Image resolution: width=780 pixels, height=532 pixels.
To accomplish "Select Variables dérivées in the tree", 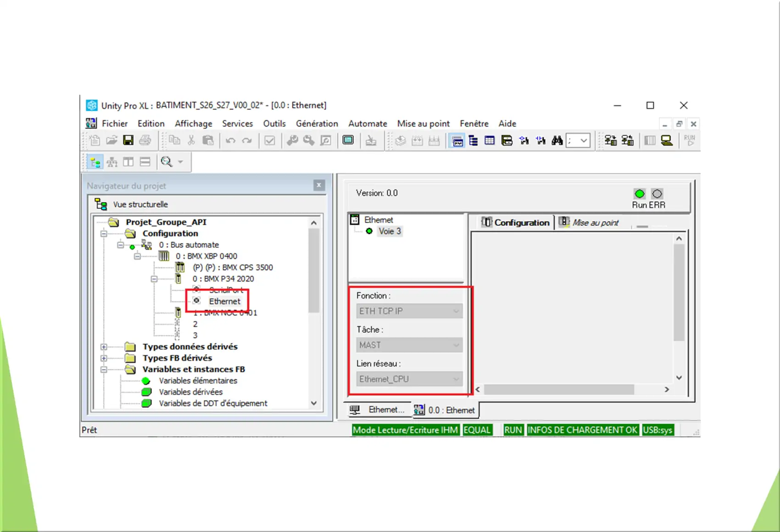I will 190,392.
